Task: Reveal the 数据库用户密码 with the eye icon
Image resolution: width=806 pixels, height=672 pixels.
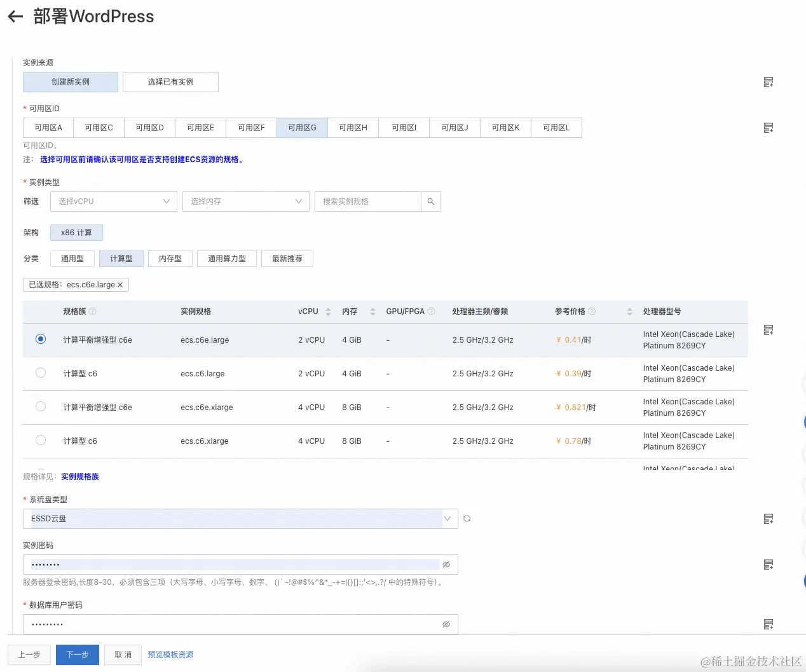Action: 446,624
